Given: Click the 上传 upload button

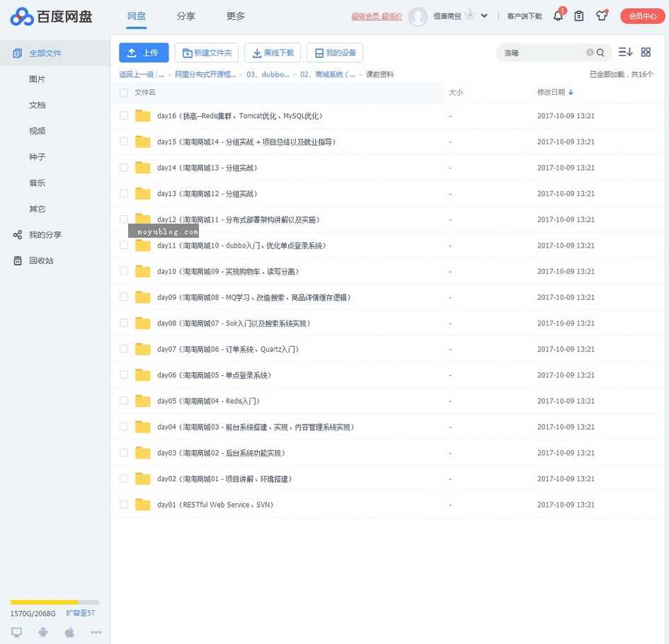Looking at the screenshot, I should [x=144, y=52].
